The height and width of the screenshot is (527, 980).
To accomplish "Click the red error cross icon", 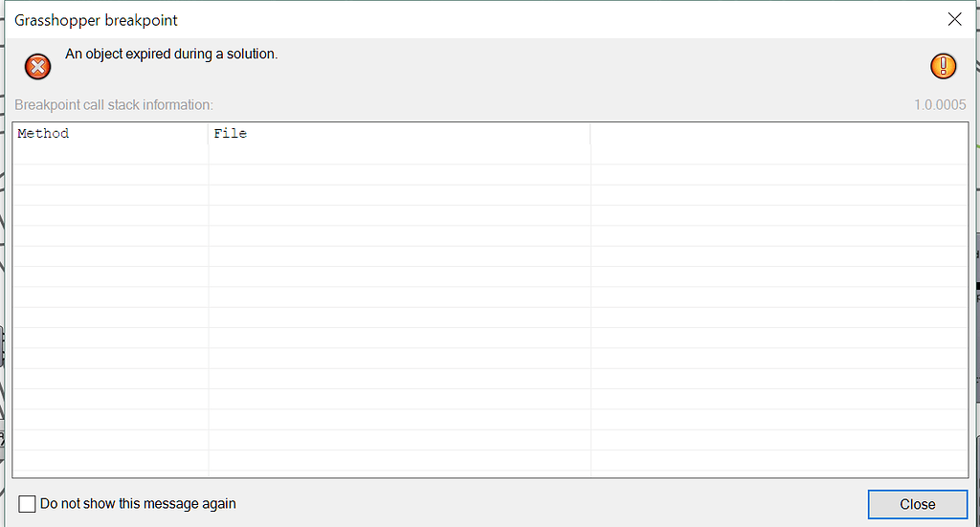I will (x=37, y=66).
